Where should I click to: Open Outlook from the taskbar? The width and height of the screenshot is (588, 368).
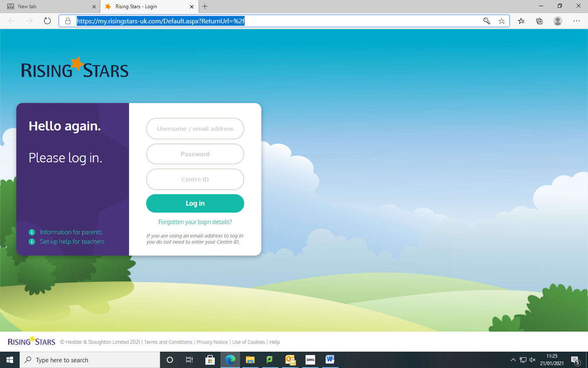coord(290,360)
